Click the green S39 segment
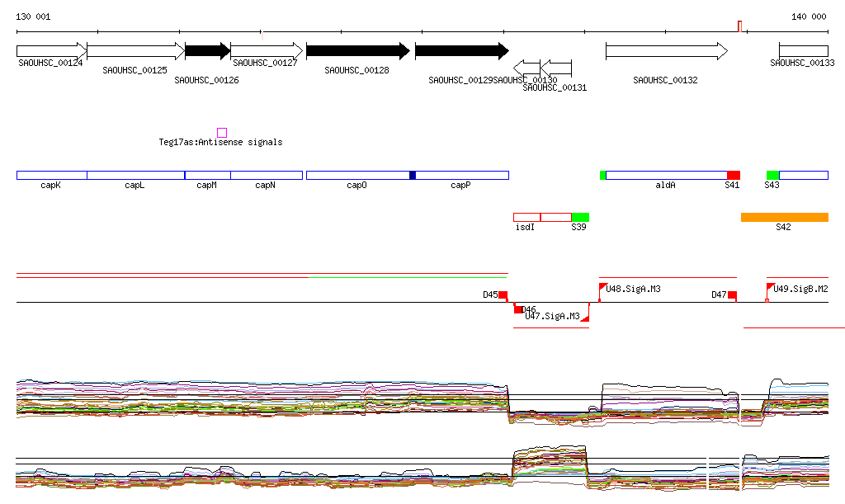The height and width of the screenshot is (504, 845). coord(580,217)
